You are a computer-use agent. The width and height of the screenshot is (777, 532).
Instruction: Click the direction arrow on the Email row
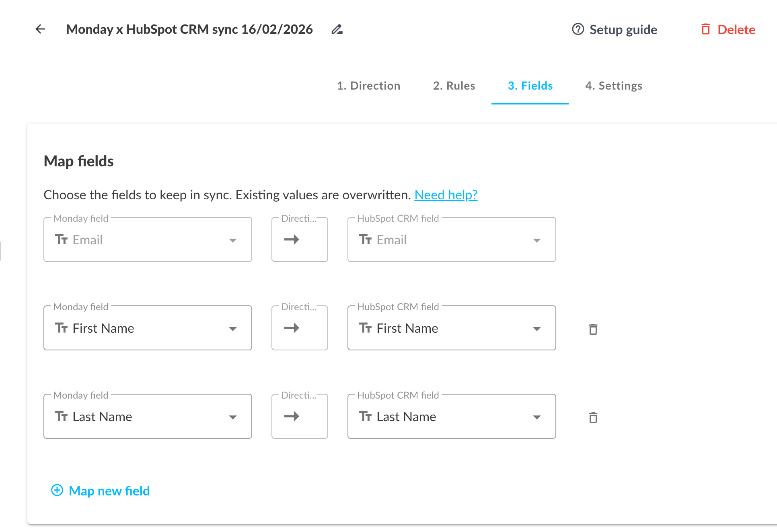click(x=300, y=239)
